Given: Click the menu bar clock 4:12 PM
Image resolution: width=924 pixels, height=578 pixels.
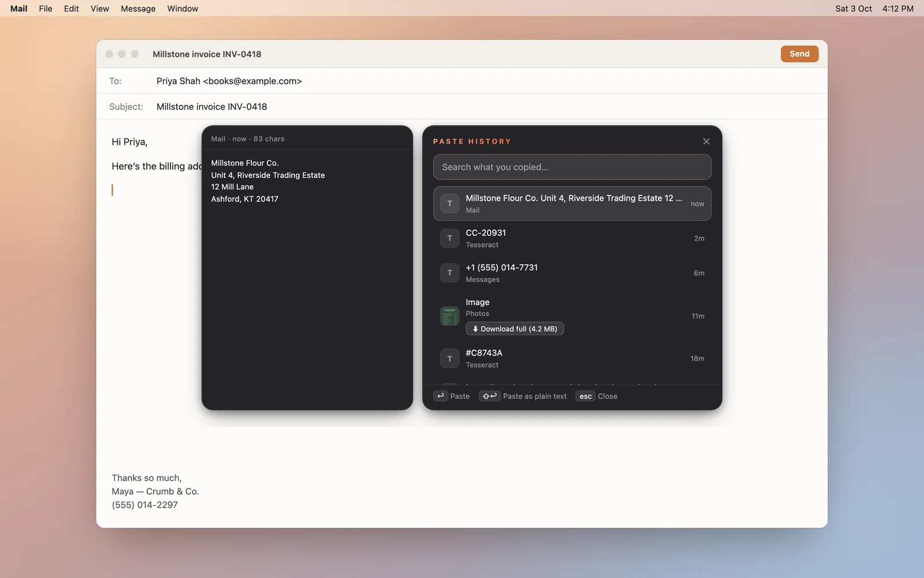Looking at the screenshot, I should [x=897, y=9].
